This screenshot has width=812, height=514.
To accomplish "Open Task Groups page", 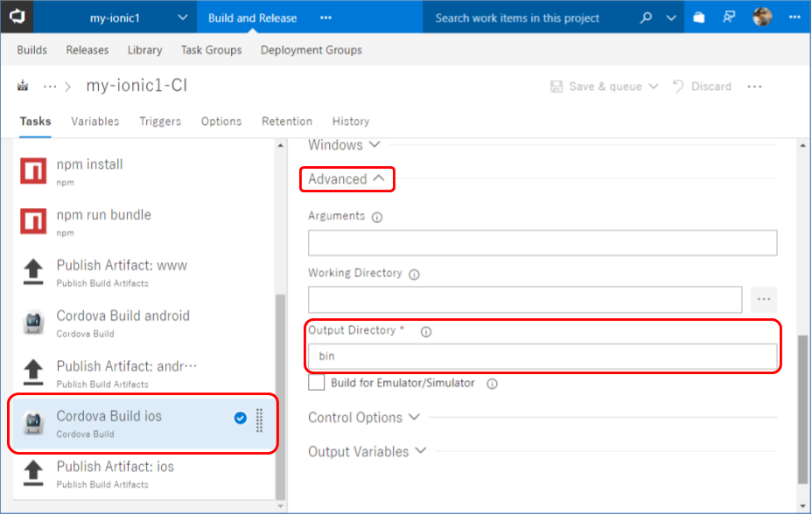I will point(211,50).
